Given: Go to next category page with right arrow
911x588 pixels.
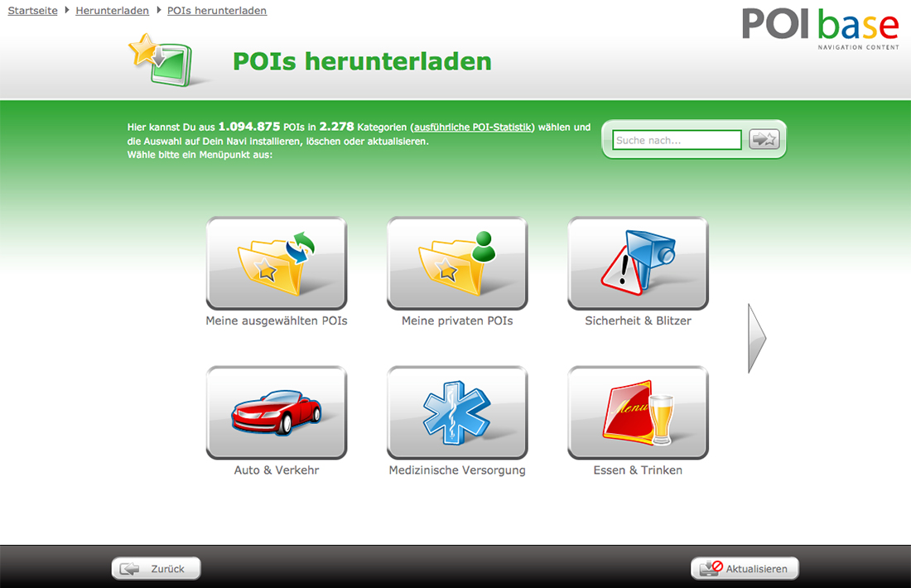Looking at the screenshot, I should [756, 338].
